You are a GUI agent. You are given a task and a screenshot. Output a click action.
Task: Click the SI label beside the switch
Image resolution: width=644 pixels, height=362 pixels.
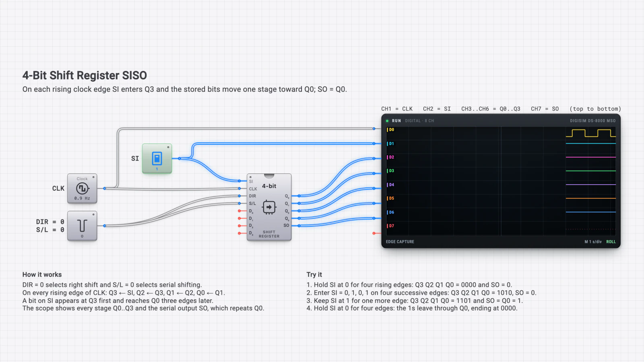click(135, 158)
